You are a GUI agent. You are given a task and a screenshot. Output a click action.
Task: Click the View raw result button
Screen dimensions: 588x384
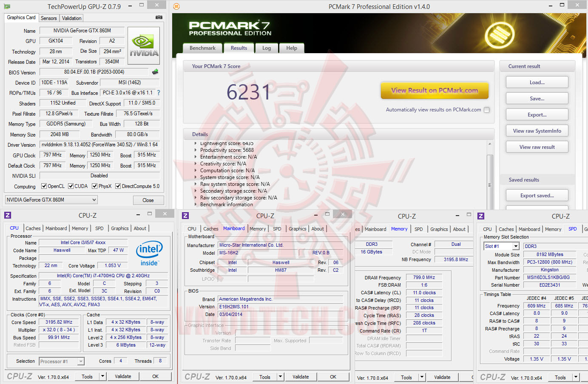pyautogui.click(x=537, y=147)
